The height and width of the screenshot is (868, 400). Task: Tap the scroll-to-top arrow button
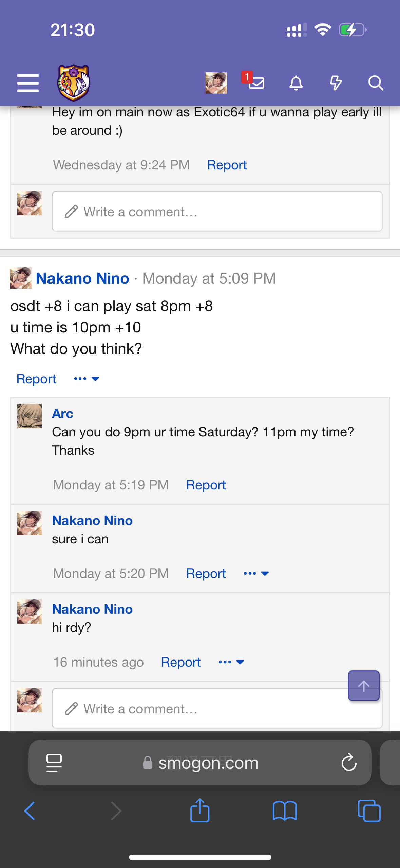pos(364,685)
